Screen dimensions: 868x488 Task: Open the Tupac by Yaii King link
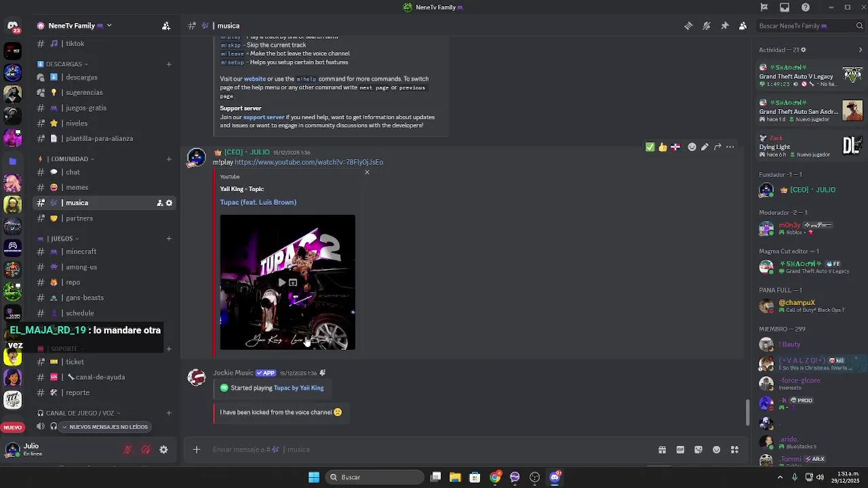pos(299,388)
